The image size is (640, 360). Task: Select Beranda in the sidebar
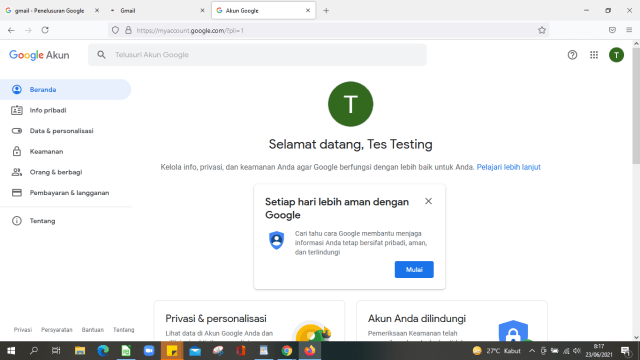tap(65, 89)
